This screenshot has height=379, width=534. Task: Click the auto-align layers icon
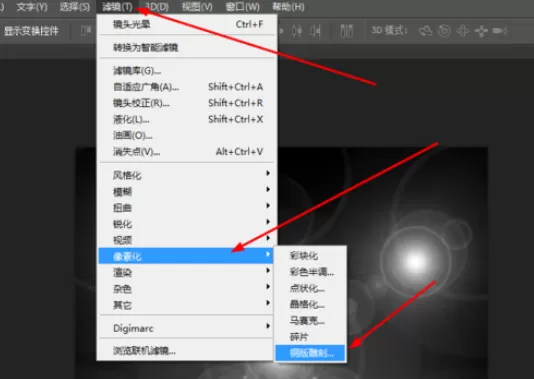coord(347,31)
